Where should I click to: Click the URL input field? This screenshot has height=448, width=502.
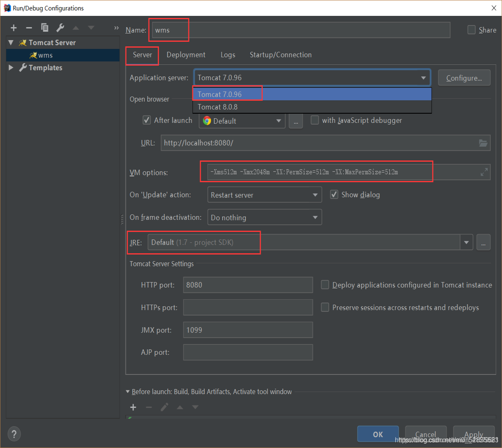pyautogui.click(x=325, y=143)
